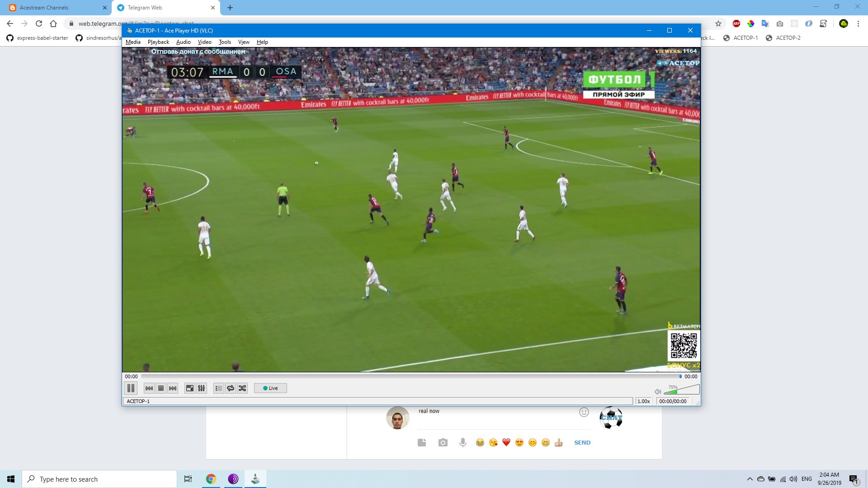The width and height of the screenshot is (868, 488).
Task: Close the Telegram Web tab
Action: pyautogui.click(x=212, y=8)
